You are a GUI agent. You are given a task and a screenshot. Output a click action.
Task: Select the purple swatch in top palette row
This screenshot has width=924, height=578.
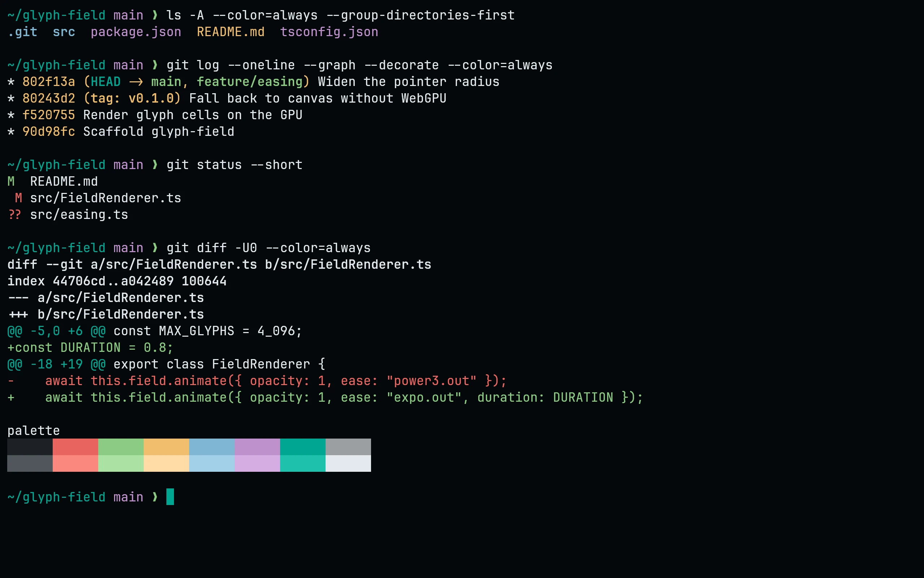(x=257, y=447)
